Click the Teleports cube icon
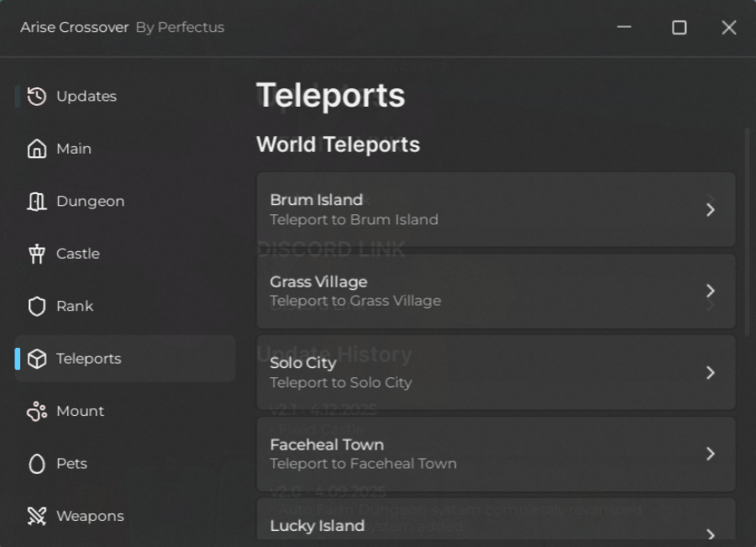The width and height of the screenshot is (756, 547). [37, 359]
